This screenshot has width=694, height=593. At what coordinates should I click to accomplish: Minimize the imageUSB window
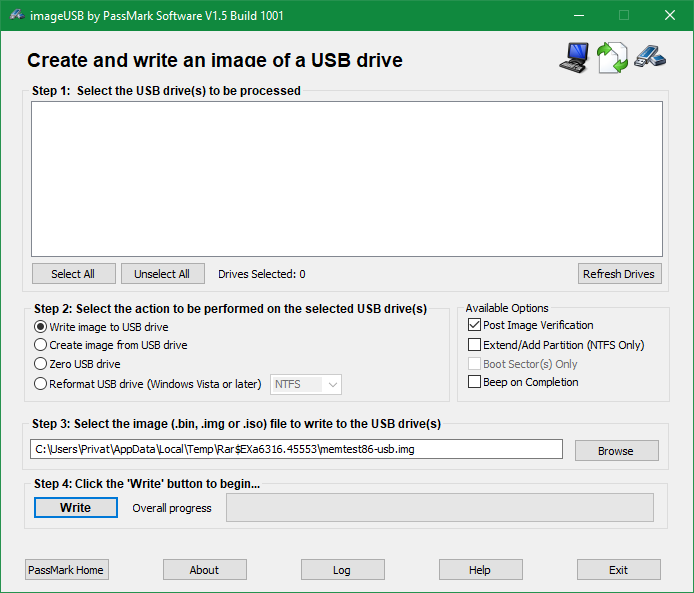click(578, 15)
